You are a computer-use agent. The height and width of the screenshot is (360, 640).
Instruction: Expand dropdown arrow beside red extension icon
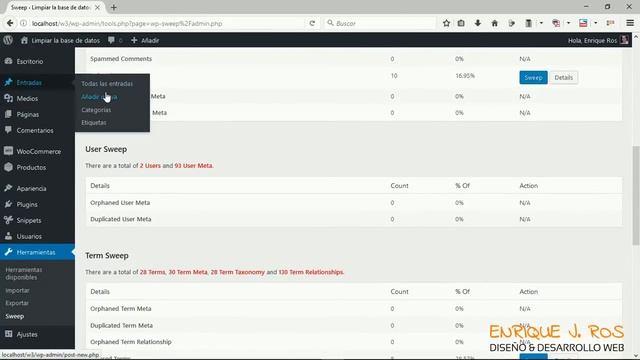[x=568, y=23]
